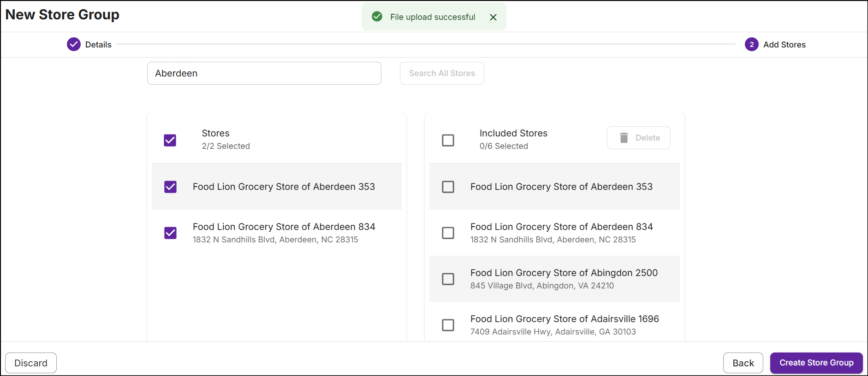Click the Search All Stores button

(x=442, y=73)
